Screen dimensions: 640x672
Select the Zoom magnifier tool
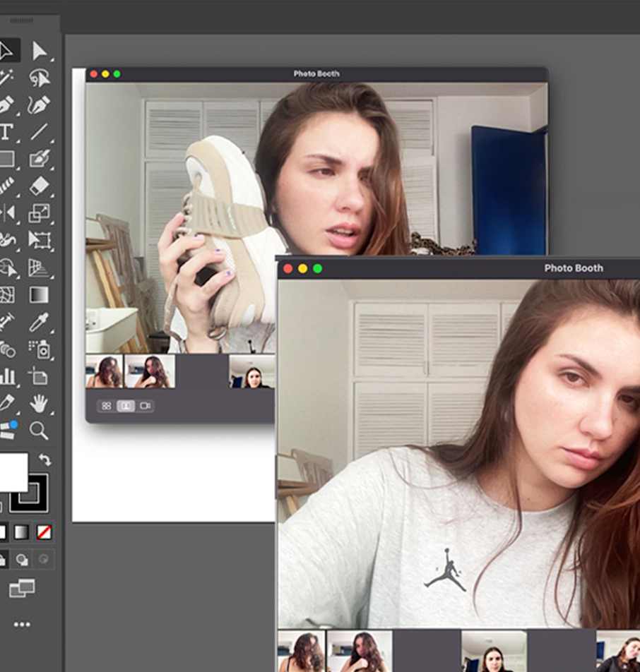[x=40, y=430]
